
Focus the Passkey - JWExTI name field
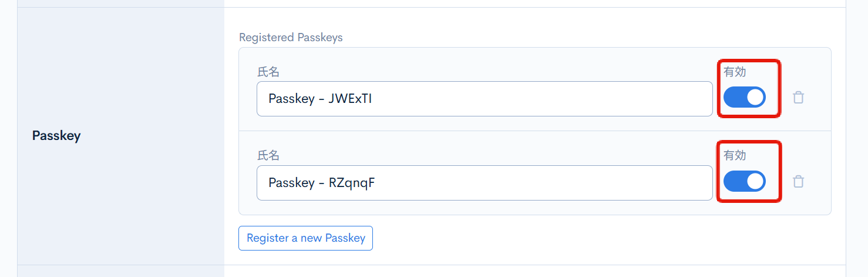(x=484, y=99)
